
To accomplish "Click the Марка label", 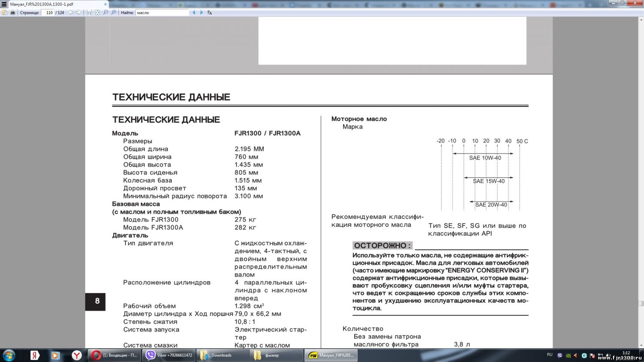I will (352, 127).
